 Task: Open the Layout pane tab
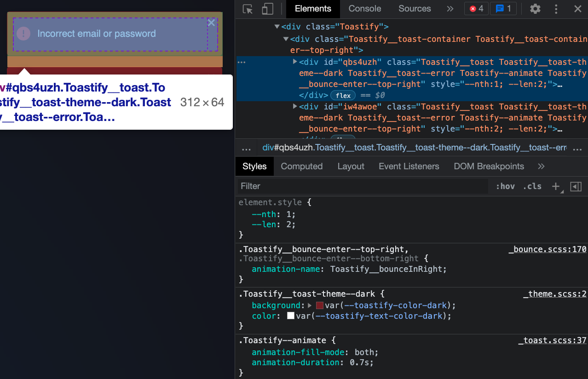(x=351, y=166)
